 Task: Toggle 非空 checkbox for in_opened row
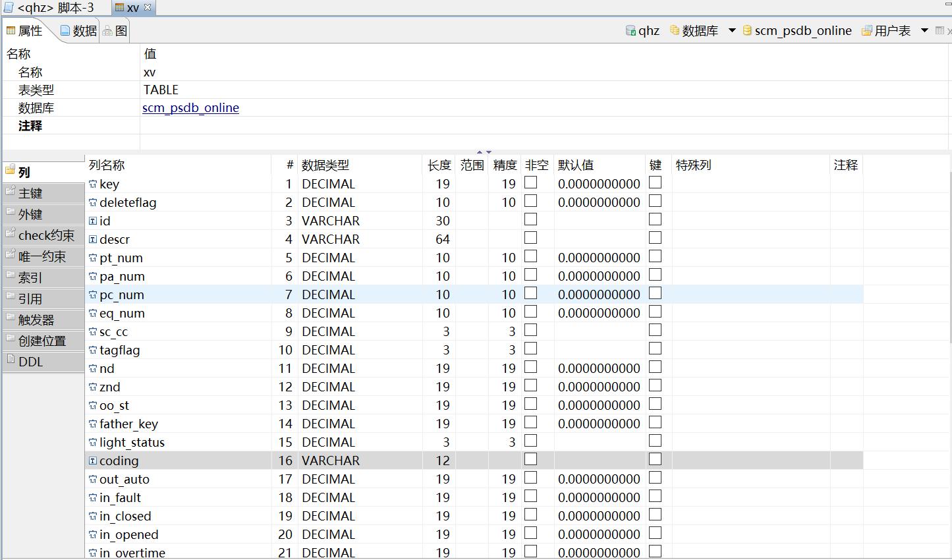[530, 533]
